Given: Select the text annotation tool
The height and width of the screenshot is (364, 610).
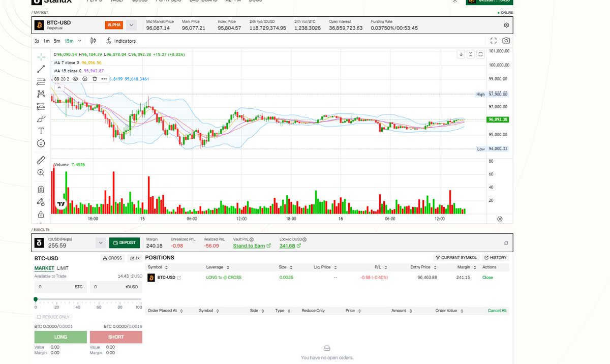Looking at the screenshot, I should (x=41, y=131).
